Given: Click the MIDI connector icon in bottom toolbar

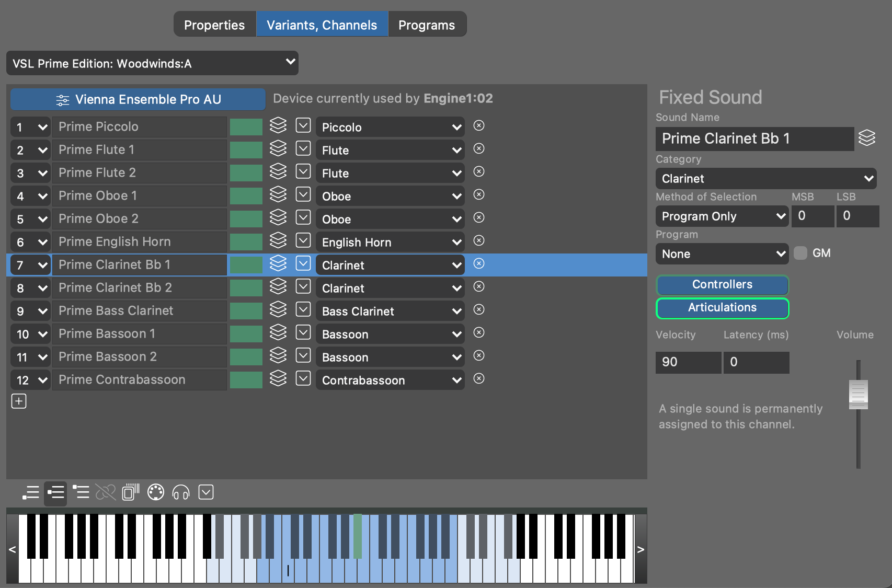Looking at the screenshot, I should (x=156, y=492).
